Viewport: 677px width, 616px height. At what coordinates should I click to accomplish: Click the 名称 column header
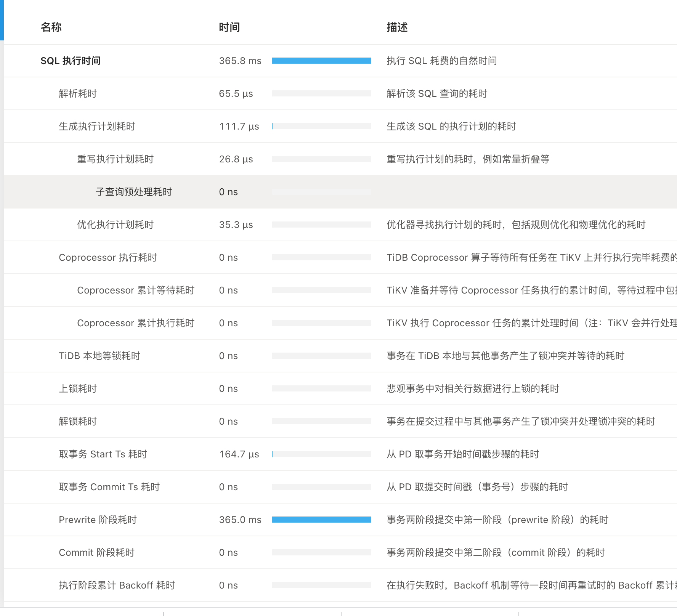click(x=51, y=27)
